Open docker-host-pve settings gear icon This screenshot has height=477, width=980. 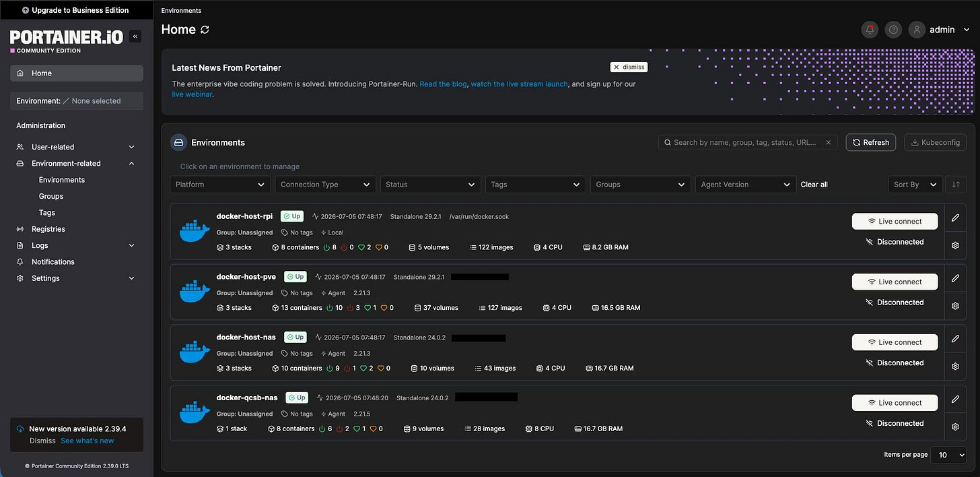pyautogui.click(x=955, y=306)
